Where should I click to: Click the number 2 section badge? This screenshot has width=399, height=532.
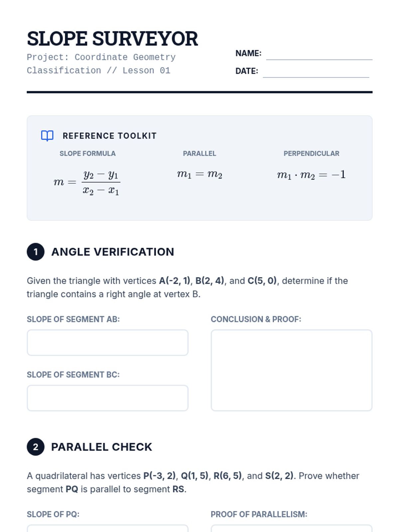[x=36, y=447]
